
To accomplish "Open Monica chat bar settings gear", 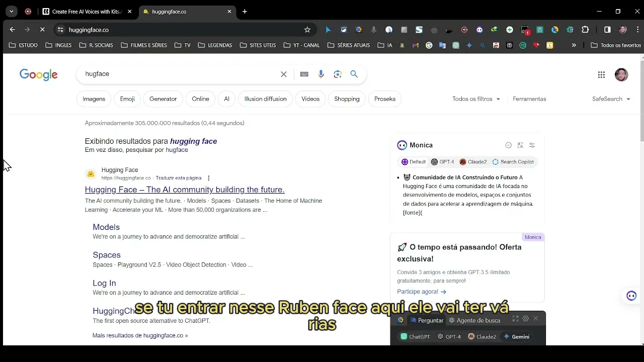I will 526,318.
